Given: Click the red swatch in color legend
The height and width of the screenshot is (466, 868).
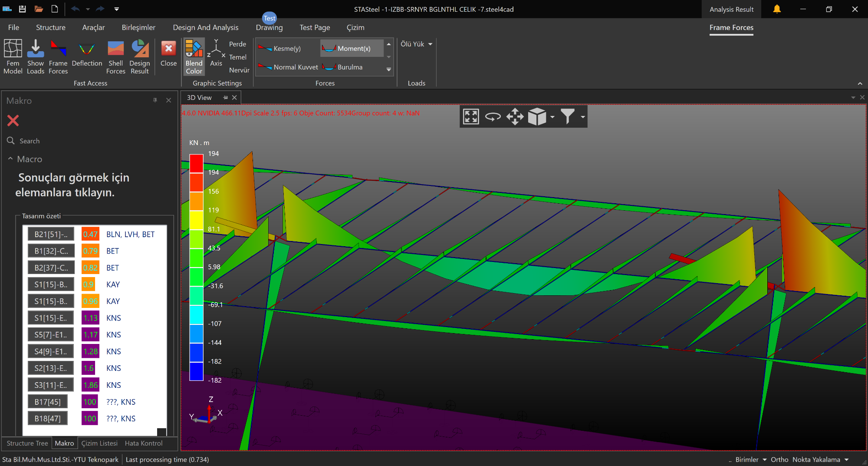Looking at the screenshot, I should click(x=196, y=163).
